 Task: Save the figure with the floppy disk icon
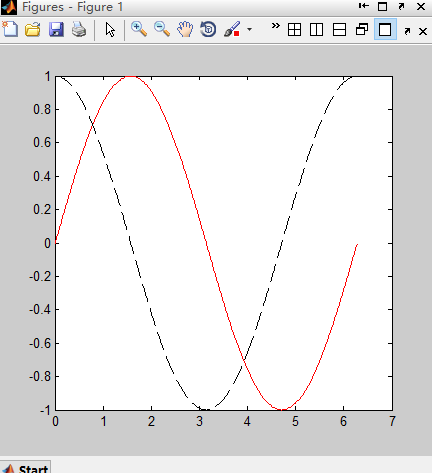(x=56, y=30)
